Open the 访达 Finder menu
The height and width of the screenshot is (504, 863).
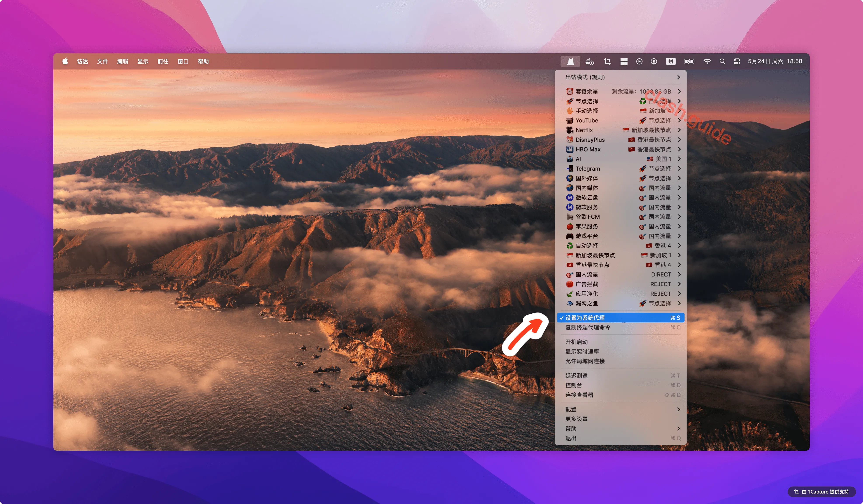click(x=82, y=61)
